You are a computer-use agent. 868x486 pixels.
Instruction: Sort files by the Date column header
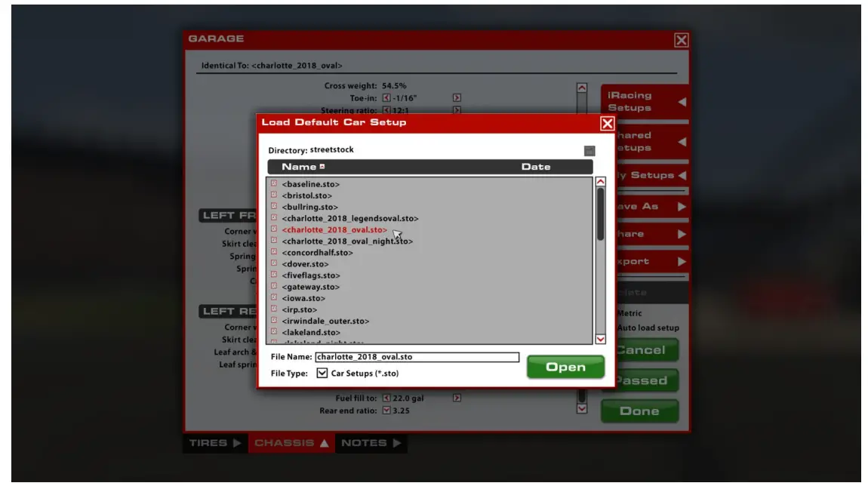click(x=536, y=167)
